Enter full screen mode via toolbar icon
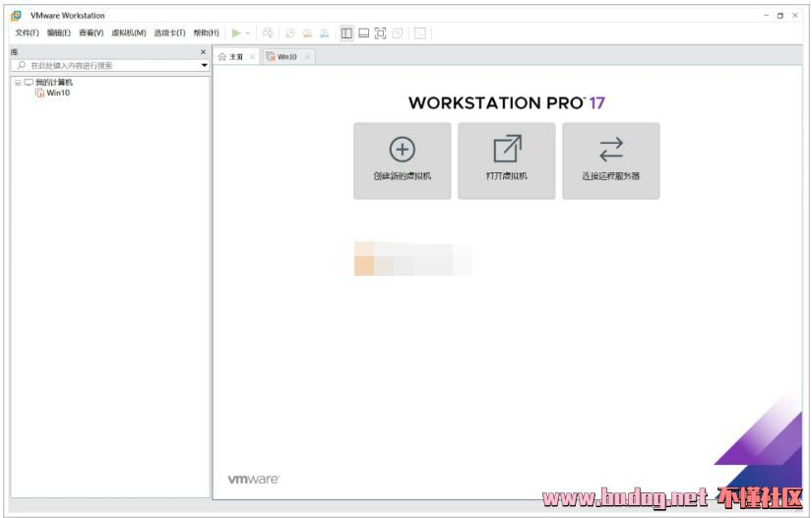This screenshot has height=518, width=812. pyautogui.click(x=381, y=33)
